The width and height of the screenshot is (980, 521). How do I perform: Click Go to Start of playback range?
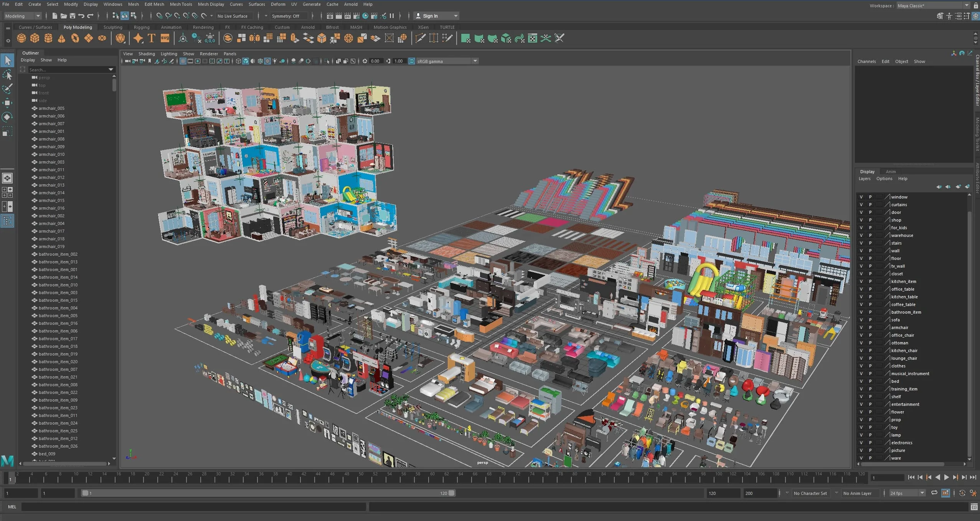tap(911, 477)
